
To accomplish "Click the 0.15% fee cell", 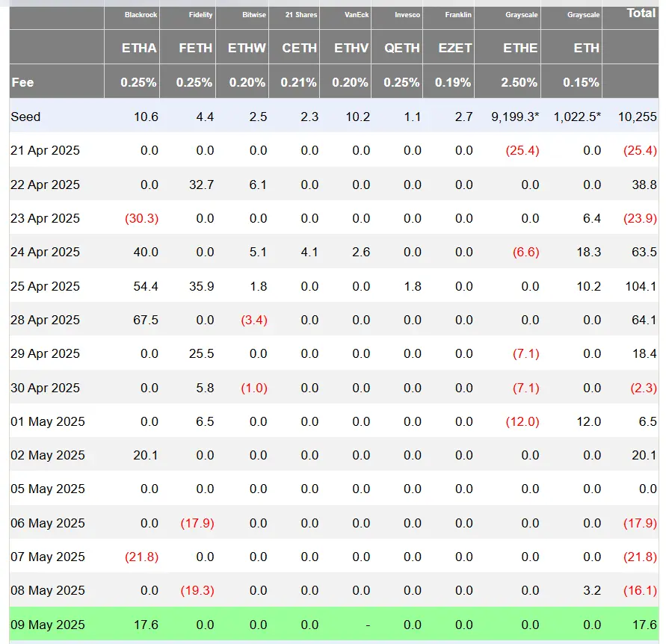I will pos(581,82).
